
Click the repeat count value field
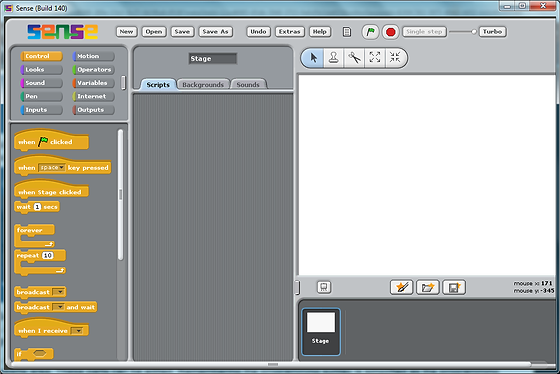(x=48, y=255)
